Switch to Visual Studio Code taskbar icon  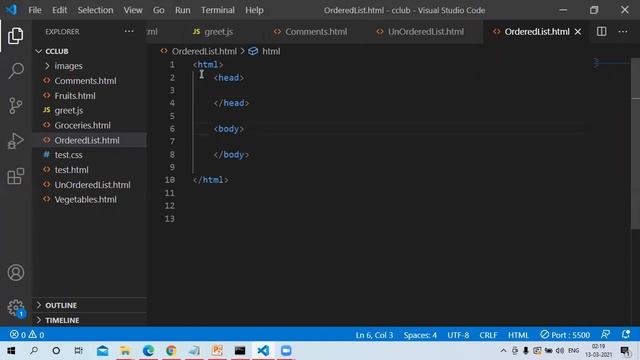[263, 351]
